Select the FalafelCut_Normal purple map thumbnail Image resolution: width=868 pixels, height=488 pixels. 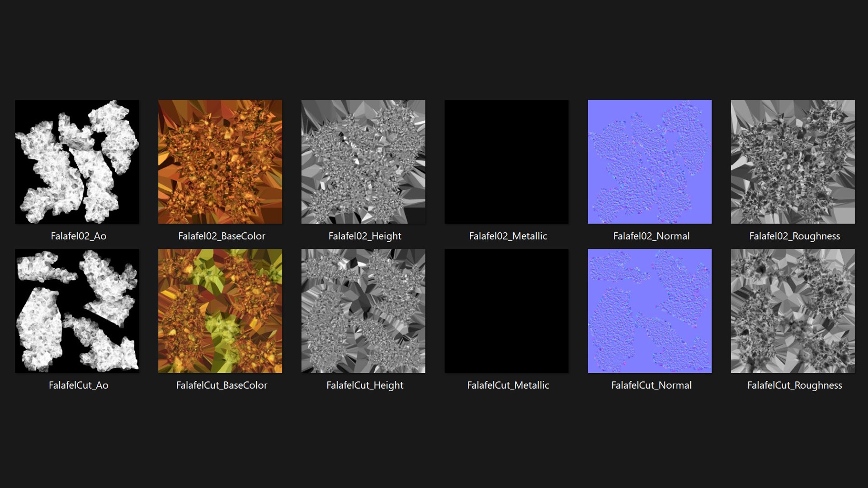click(x=650, y=311)
